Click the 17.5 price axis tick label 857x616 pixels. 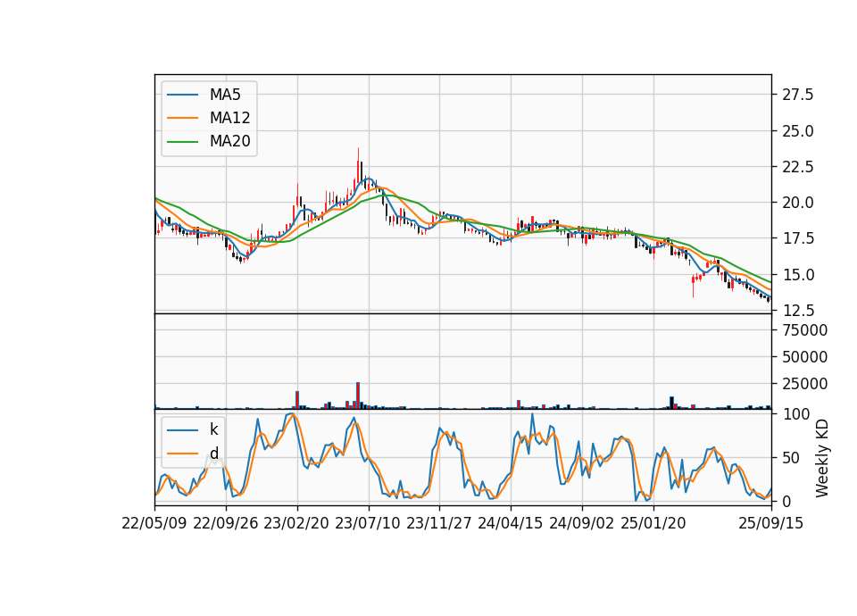click(x=798, y=239)
